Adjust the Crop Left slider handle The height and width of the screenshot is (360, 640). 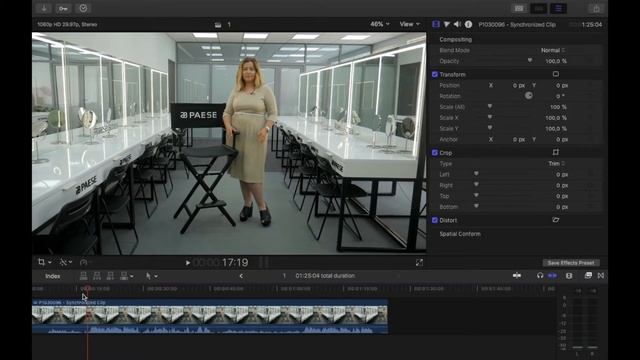[476, 174]
